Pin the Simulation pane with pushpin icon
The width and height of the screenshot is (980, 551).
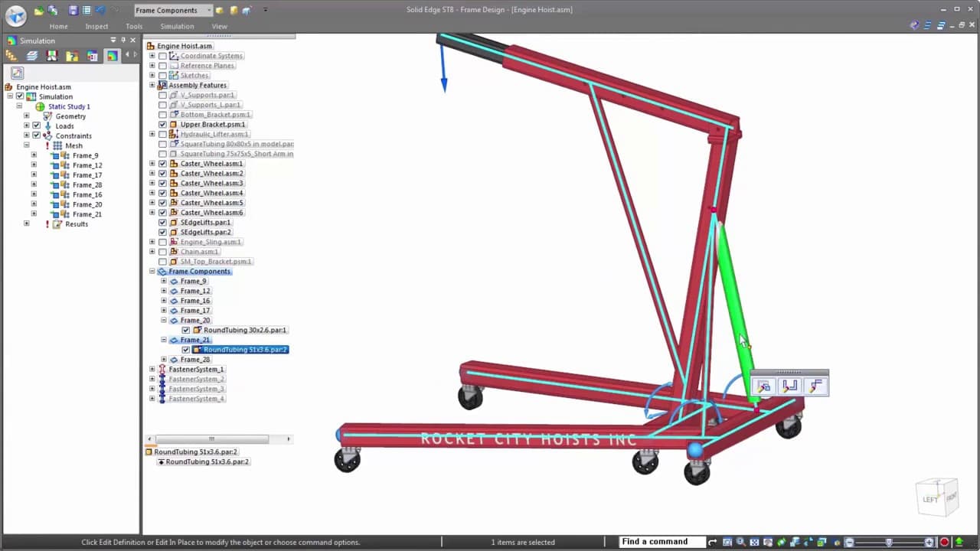[x=123, y=41]
